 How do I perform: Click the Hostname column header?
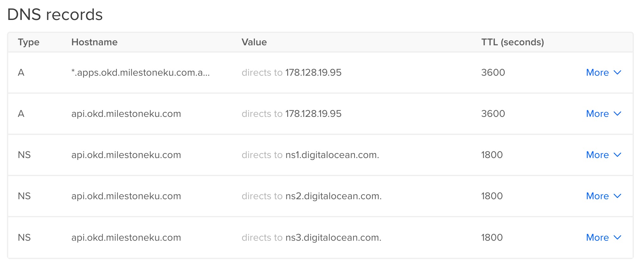click(x=94, y=42)
